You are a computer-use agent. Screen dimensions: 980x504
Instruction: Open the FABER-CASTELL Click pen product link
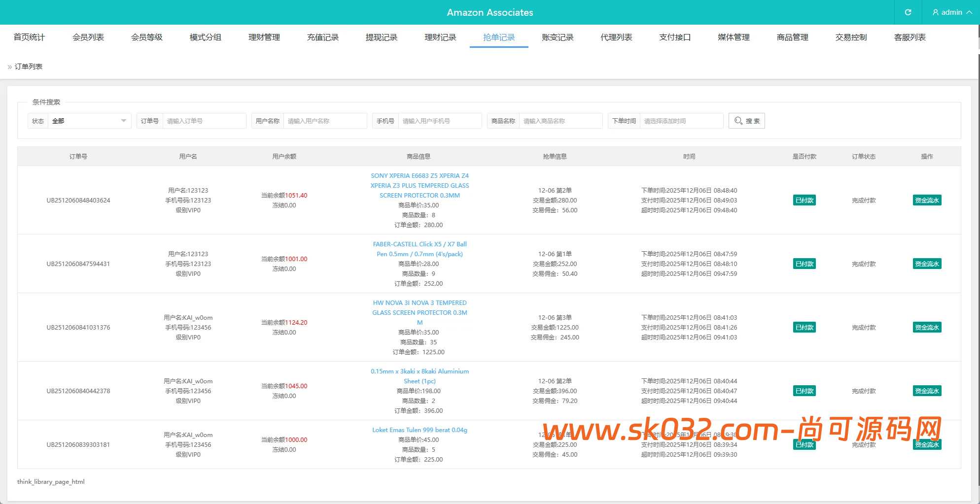tap(420, 249)
